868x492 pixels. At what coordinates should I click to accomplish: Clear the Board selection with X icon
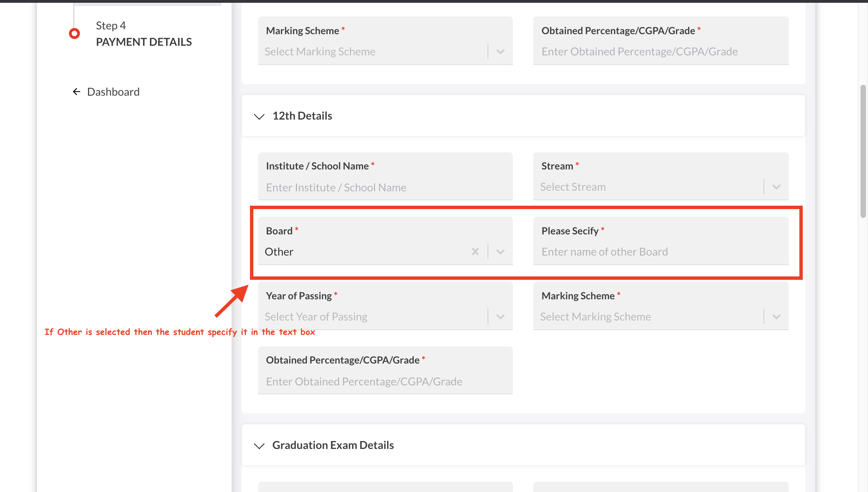tap(475, 252)
